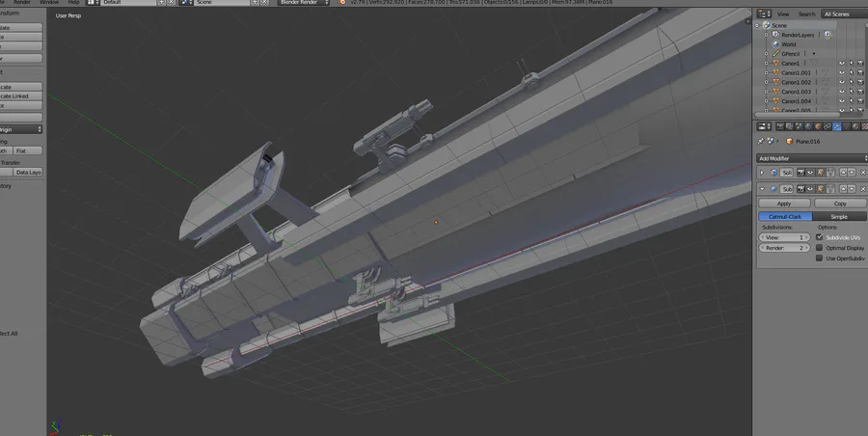This screenshot has width=868, height=436.
Task: Open the Add Modifier dropdown
Action: [x=812, y=158]
